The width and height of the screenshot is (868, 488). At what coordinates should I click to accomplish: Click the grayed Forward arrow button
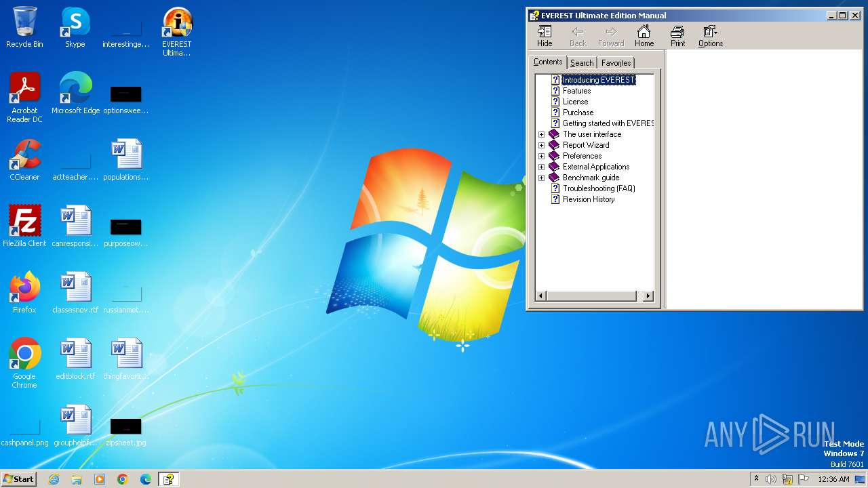[611, 36]
